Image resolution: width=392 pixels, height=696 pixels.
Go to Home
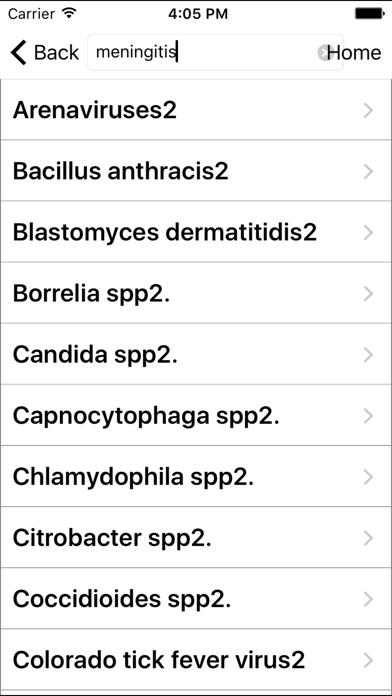point(354,52)
